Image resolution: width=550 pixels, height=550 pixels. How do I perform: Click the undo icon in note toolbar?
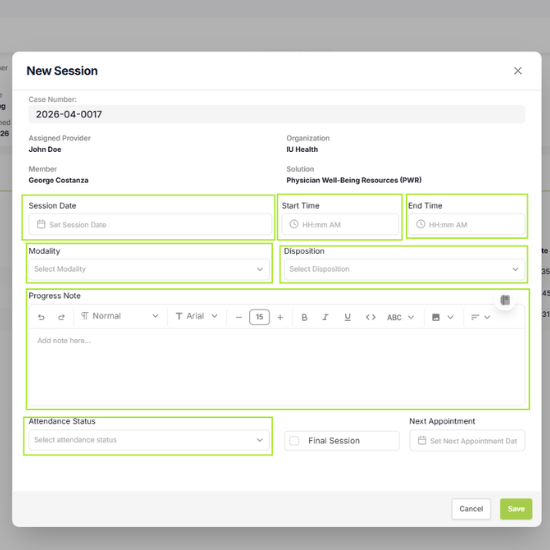[x=41, y=317]
